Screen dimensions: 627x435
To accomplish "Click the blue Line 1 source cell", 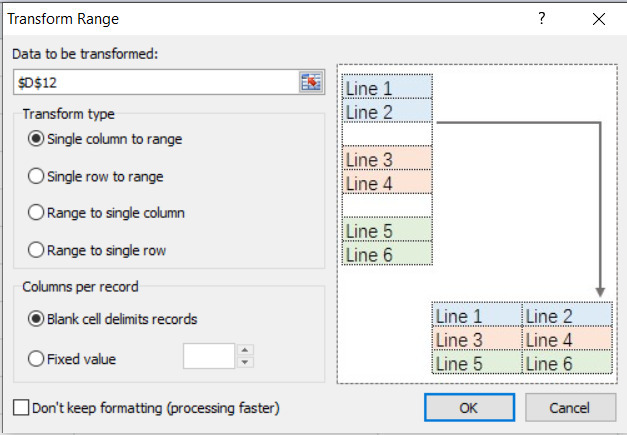I will [387, 87].
